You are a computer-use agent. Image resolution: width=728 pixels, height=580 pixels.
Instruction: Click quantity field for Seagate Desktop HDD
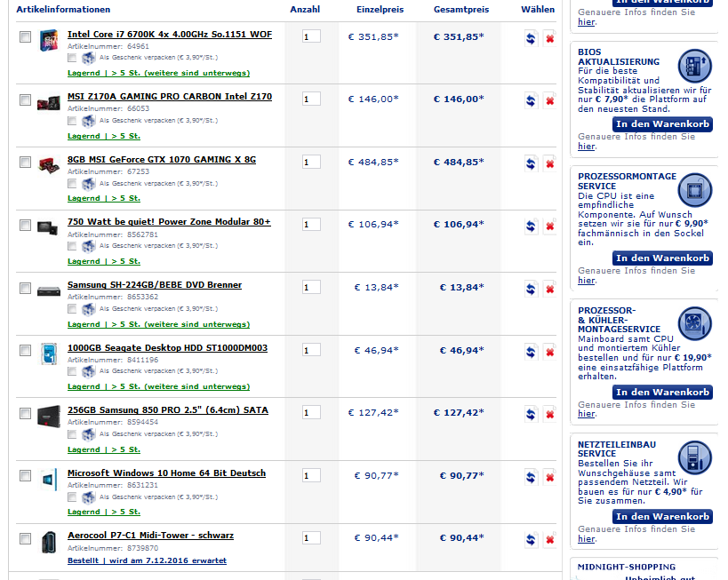pyautogui.click(x=311, y=350)
